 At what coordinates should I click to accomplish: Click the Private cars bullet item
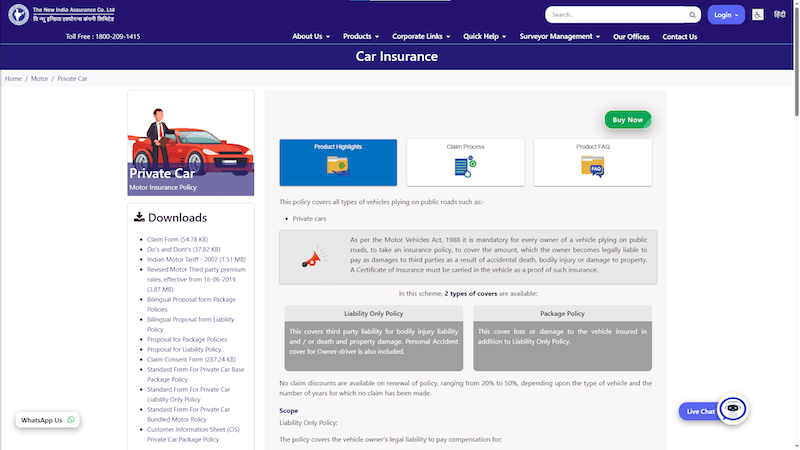click(309, 218)
